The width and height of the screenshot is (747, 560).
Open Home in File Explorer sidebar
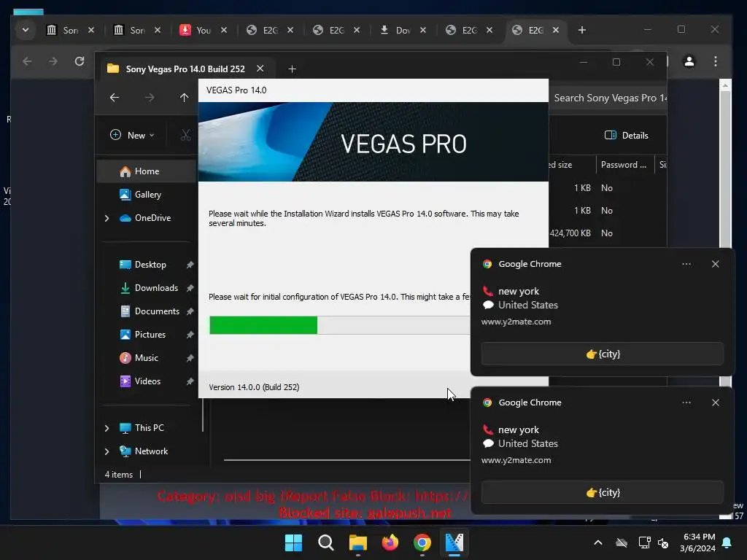pyautogui.click(x=147, y=171)
